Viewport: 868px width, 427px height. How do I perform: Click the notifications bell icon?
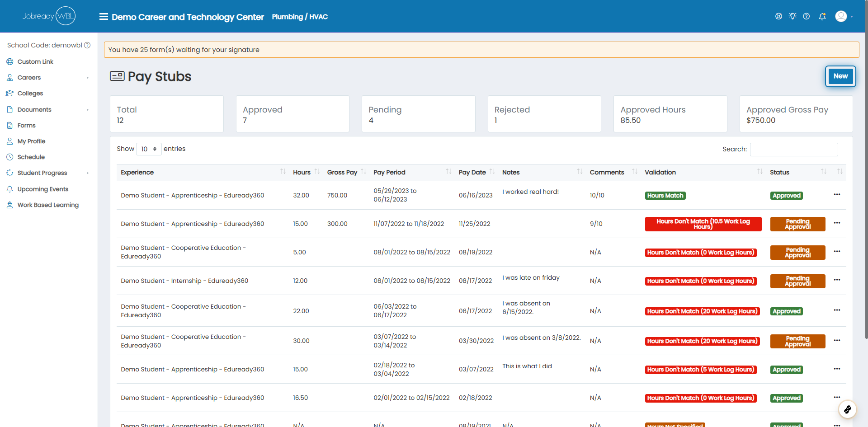pyautogui.click(x=822, y=16)
